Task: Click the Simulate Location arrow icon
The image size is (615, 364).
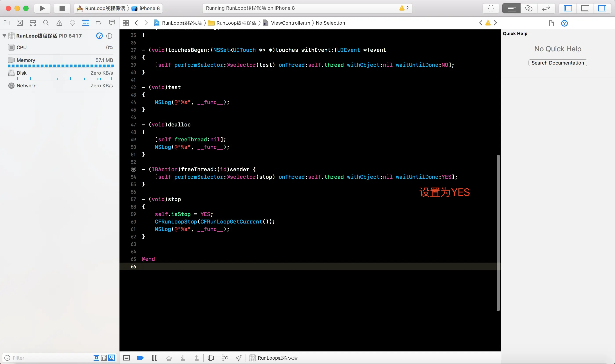Action: coord(239,358)
